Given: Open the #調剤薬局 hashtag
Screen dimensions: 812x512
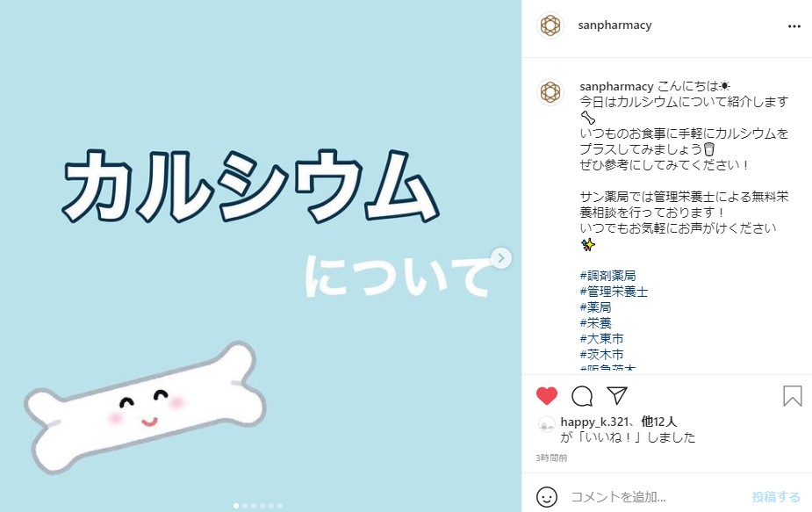Looking at the screenshot, I should tap(607, 276).
